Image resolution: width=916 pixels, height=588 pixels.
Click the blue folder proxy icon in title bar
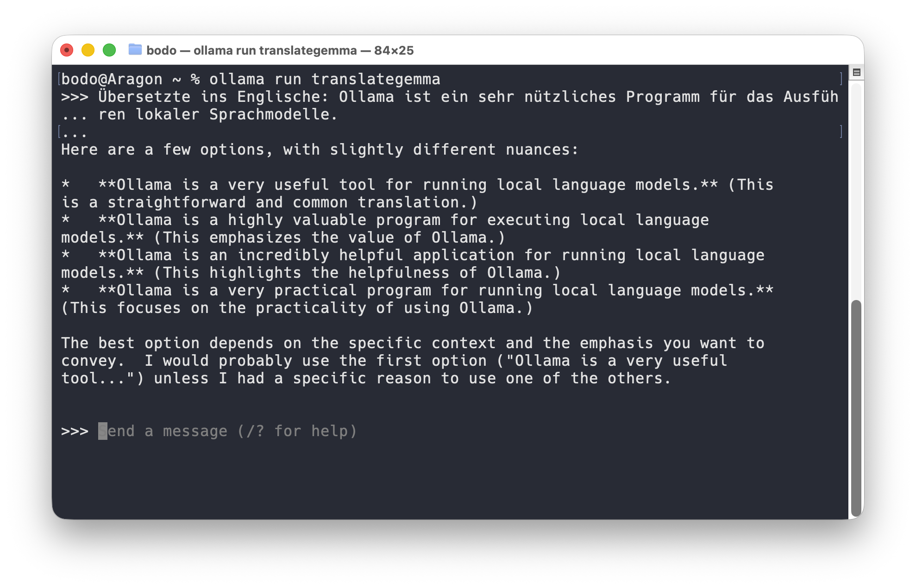click(135, 50)
